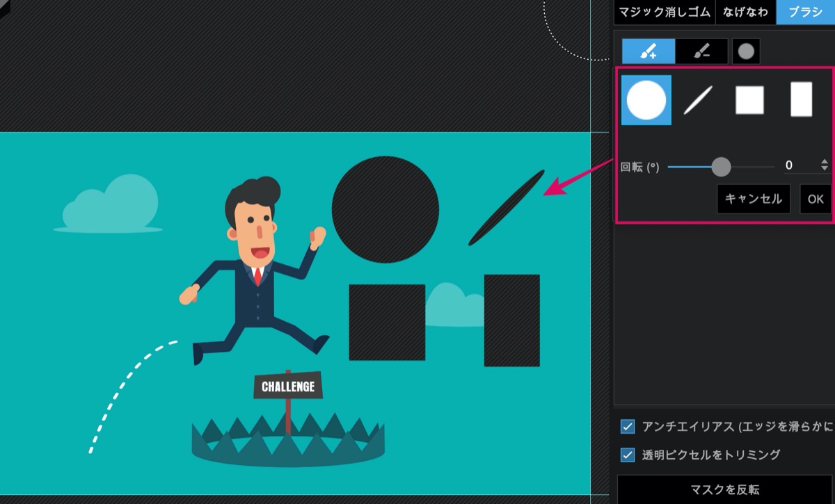Toggle the アンチエイリアス checkbox
The height and width of the screenshot is (504, 835).
tap(628, 426)
